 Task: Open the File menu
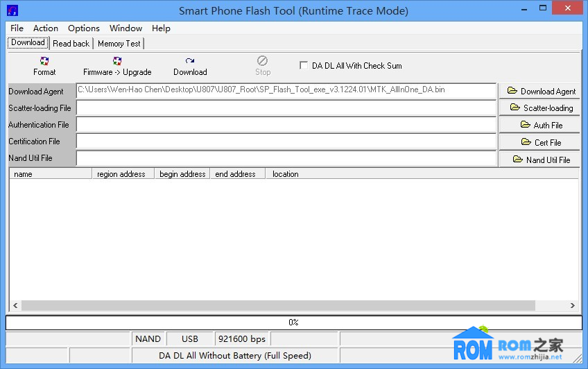tap(17, 28)
